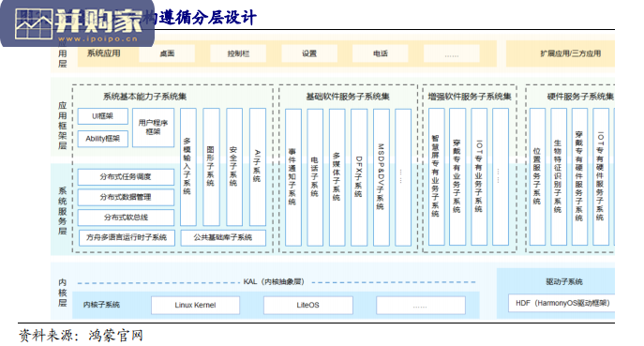Click the IOT专有业务子系统 column
Viewport: 644px width, 346px height.
(x=479, y=176)
